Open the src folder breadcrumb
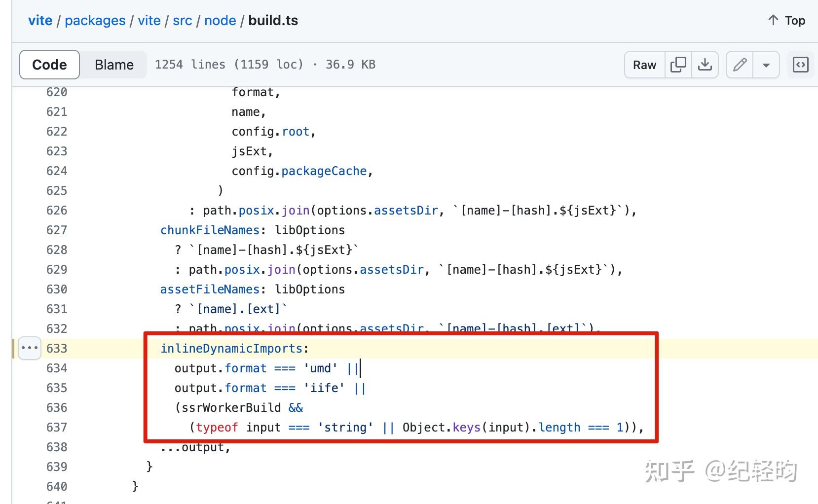This screenshot has height=504, width=818. click(x=182, y=20)
